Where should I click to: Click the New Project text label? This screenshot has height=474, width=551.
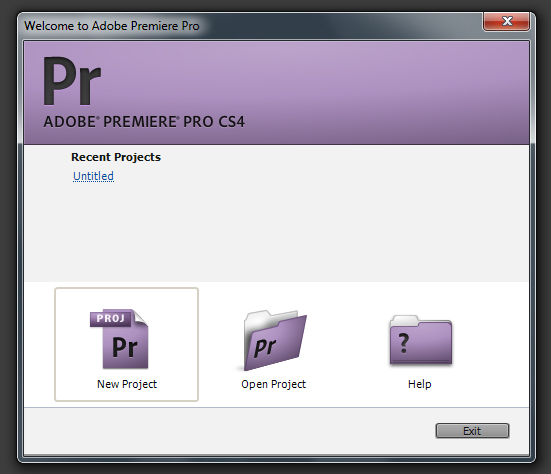(x=127, y=384)
